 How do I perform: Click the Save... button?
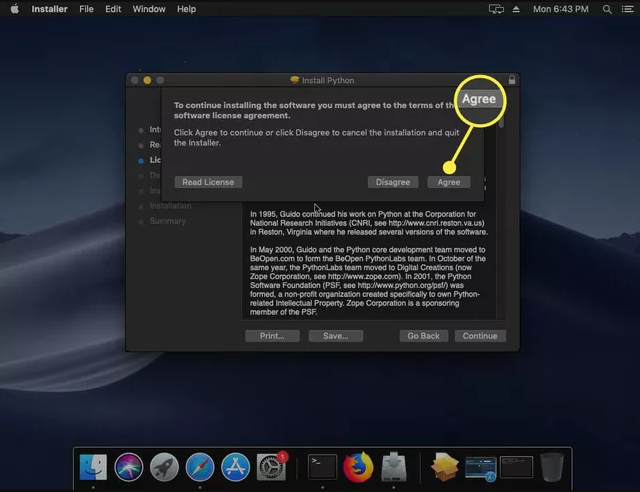[336, 336]
